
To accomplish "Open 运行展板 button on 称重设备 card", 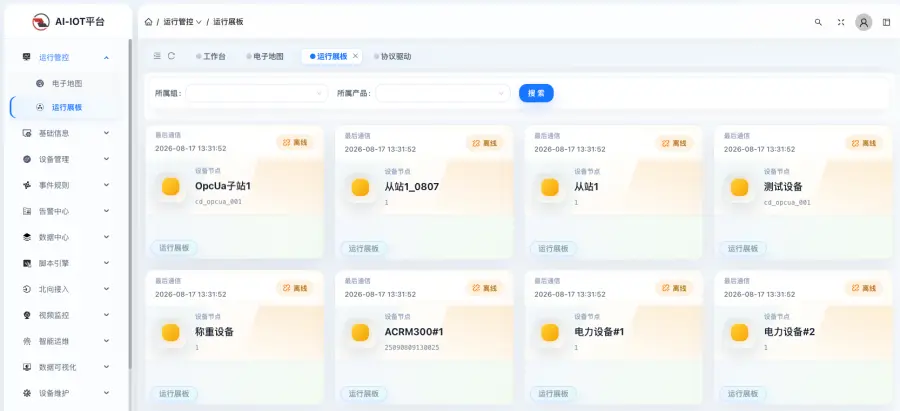I will pos(174,394).
